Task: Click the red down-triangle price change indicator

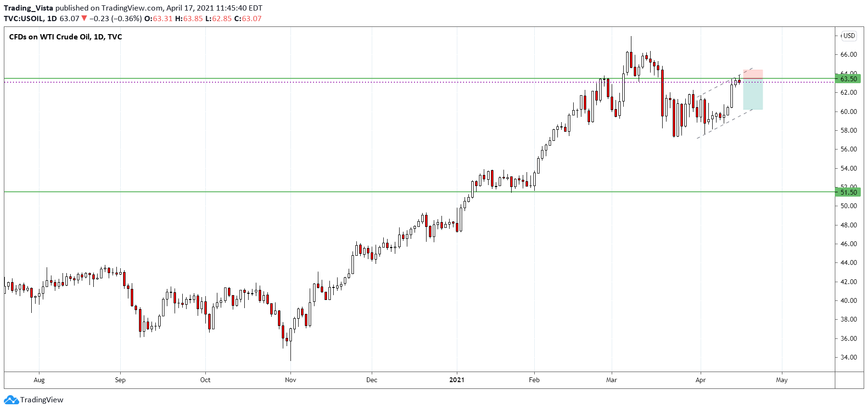Action: point(84,18)
